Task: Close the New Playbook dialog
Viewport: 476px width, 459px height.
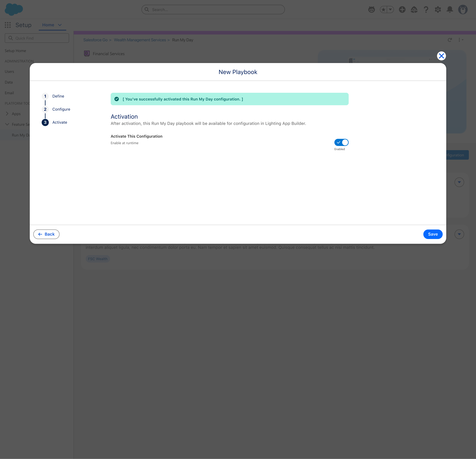Action: [x=441, y=56]
